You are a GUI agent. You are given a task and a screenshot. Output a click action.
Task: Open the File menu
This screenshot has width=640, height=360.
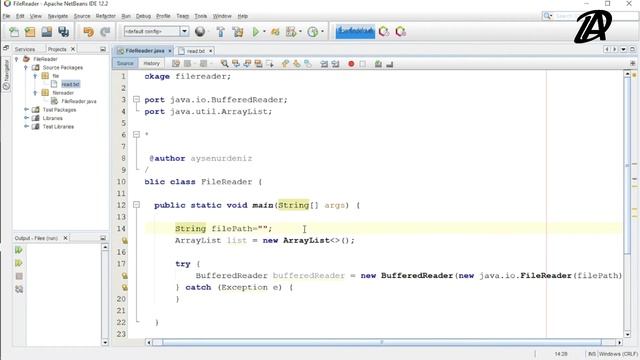click(7, 16)
